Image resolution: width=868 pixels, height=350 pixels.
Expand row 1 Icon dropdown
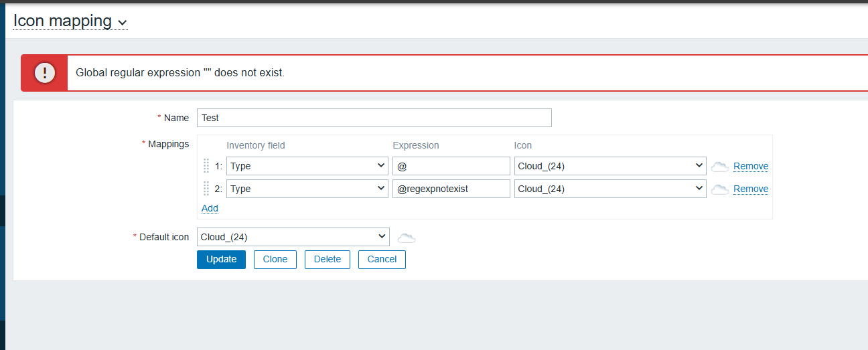click(609, 166)
